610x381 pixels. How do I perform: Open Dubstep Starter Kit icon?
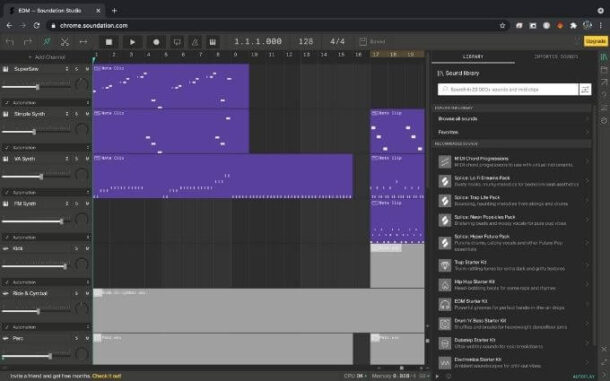(445, 343)
